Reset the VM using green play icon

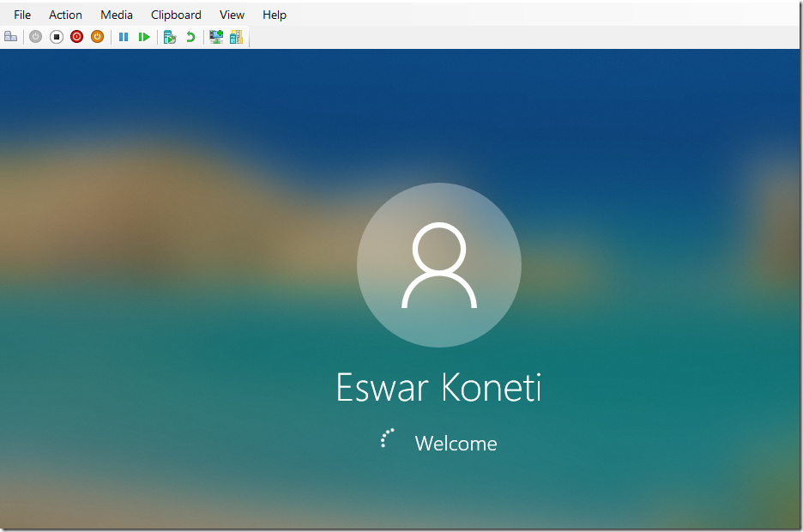pyautogui.click(x=144, y=37)
